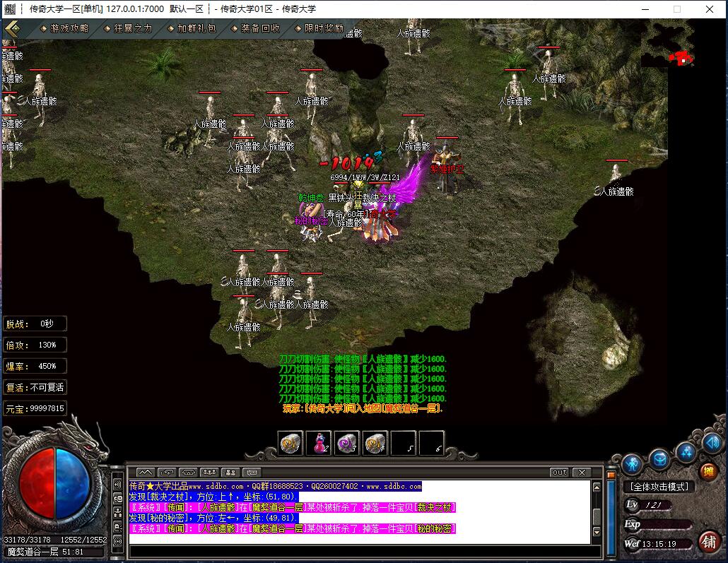Click the chat toolbar group icon with three figures

pyautogui.click(x=209, y=472)
